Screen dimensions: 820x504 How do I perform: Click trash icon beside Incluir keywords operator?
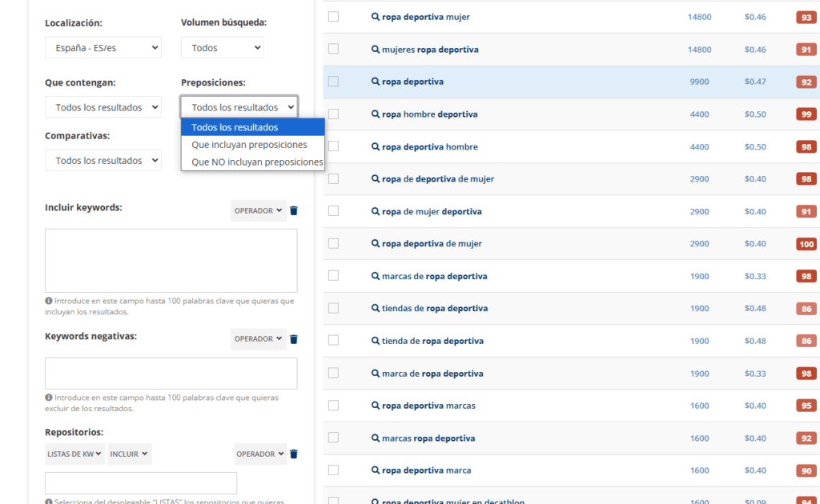point(294,211)
